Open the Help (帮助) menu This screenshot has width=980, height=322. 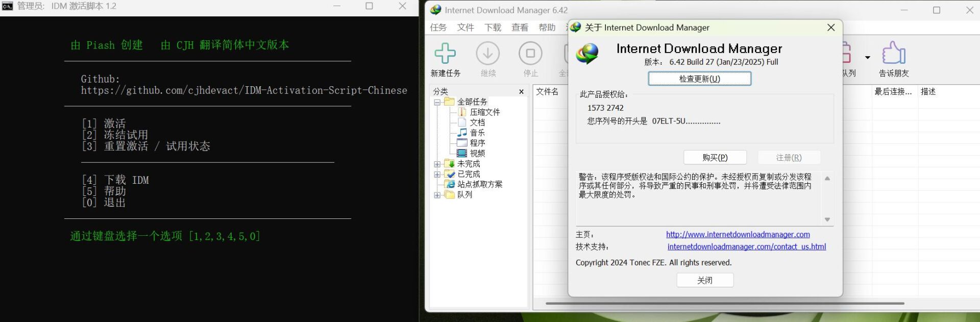(x=547, y=28)
